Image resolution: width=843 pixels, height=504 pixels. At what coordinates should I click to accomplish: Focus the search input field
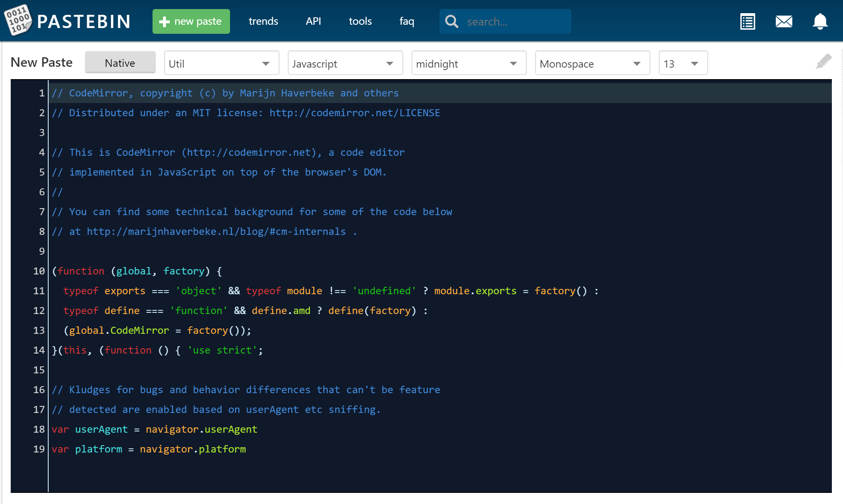coord(515,21)
